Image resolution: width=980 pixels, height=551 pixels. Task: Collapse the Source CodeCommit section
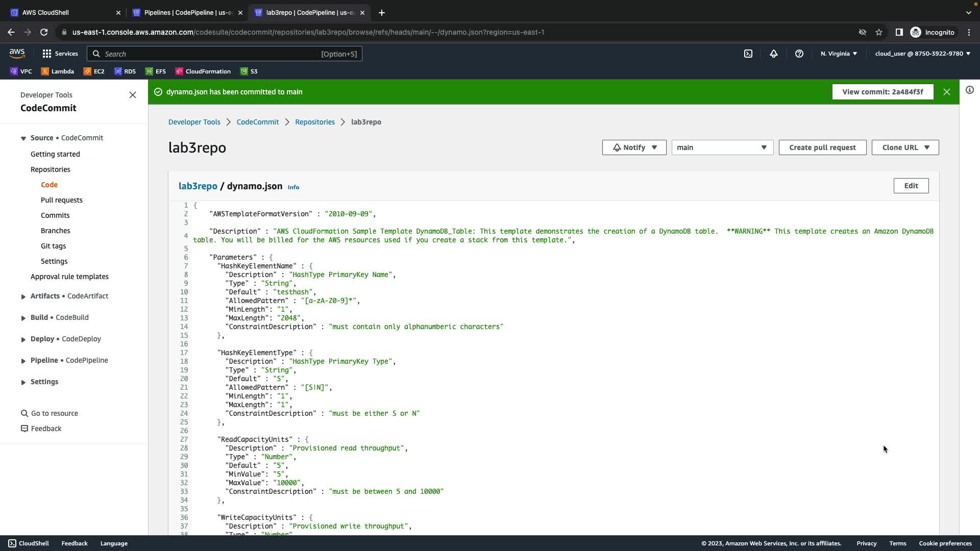(x=23, y=138)
